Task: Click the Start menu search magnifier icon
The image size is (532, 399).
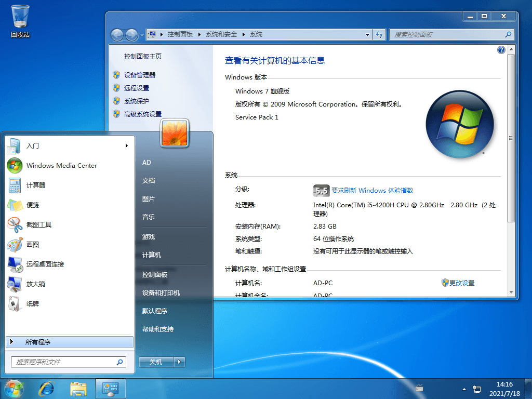Action: (120, 362)
